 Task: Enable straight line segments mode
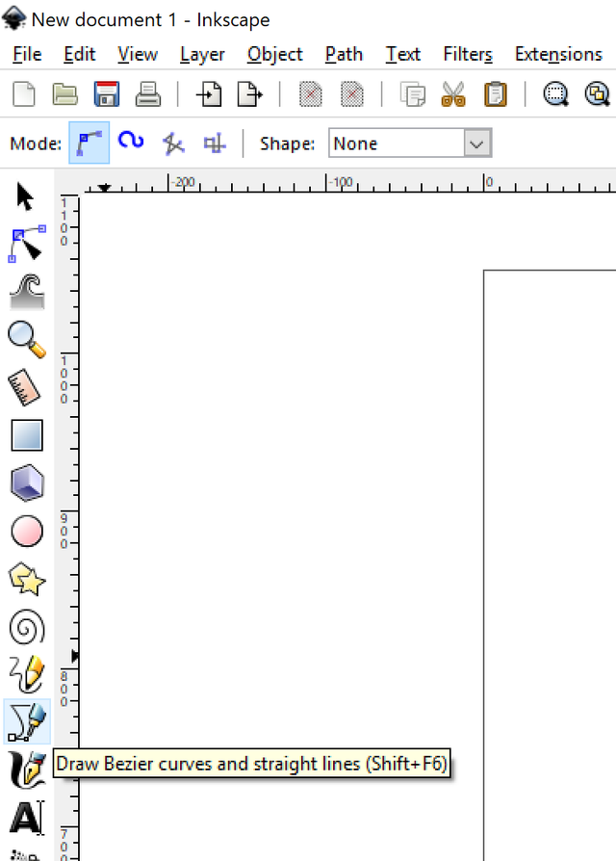point(173,143)
